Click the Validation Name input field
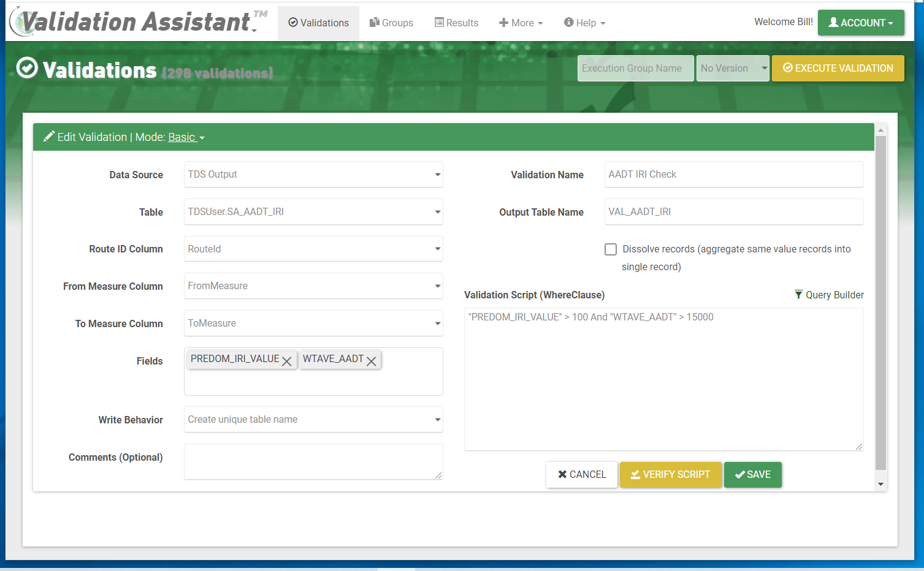The image size is (924, 571). pos(734,175)
